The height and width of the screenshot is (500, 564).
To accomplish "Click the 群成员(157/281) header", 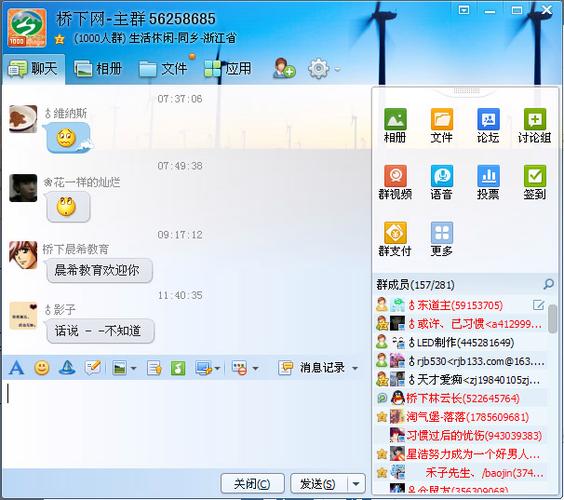I will [415, 285].
